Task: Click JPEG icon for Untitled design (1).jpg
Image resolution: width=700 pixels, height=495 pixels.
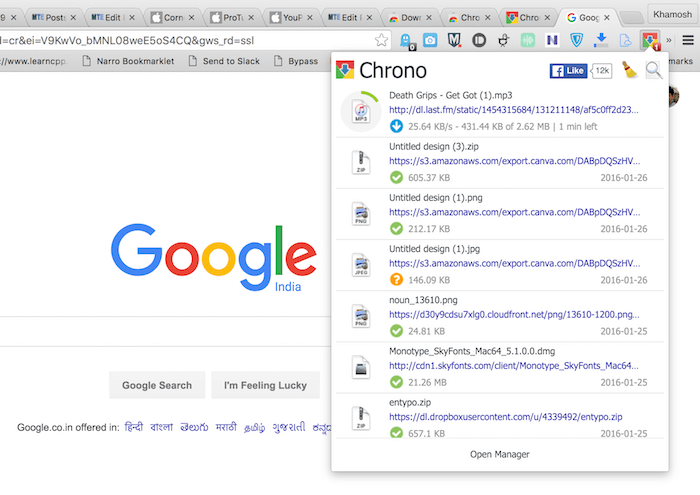Action: (x=361, y=265)
